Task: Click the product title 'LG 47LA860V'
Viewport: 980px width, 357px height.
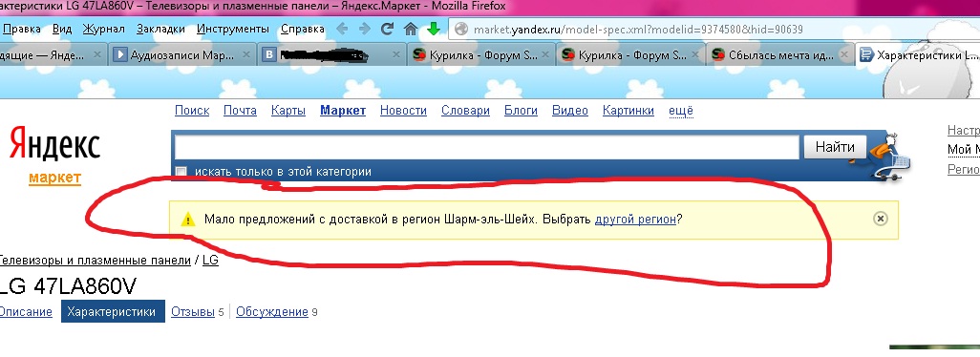Action: 67,285
